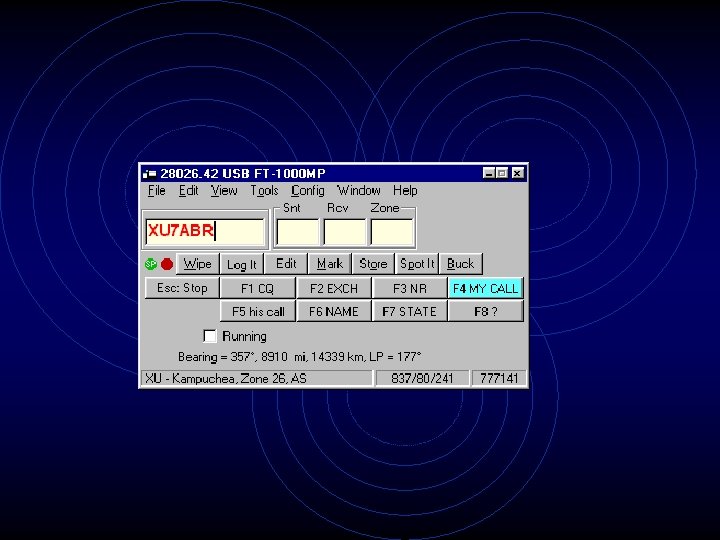The image size is (720, 540).
Task: Click the 777141 score in status bar
Action: 499,378
